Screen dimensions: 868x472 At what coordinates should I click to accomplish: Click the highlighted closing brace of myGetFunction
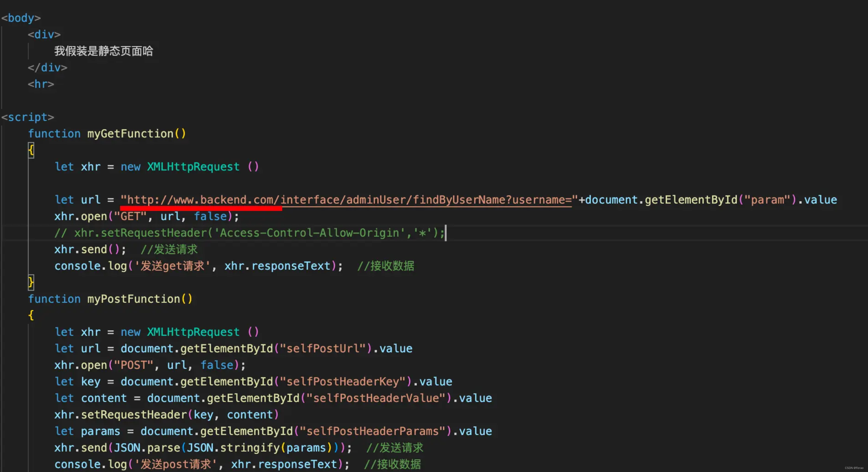[x=31, y=282]
